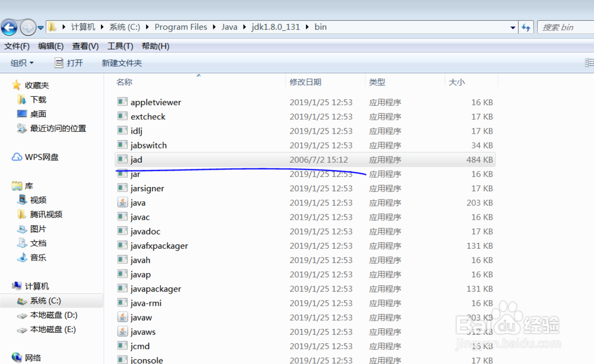Select 库 in navigation pane
The height and width of the screenshot is (364, 594).
(x=23, y=186)
